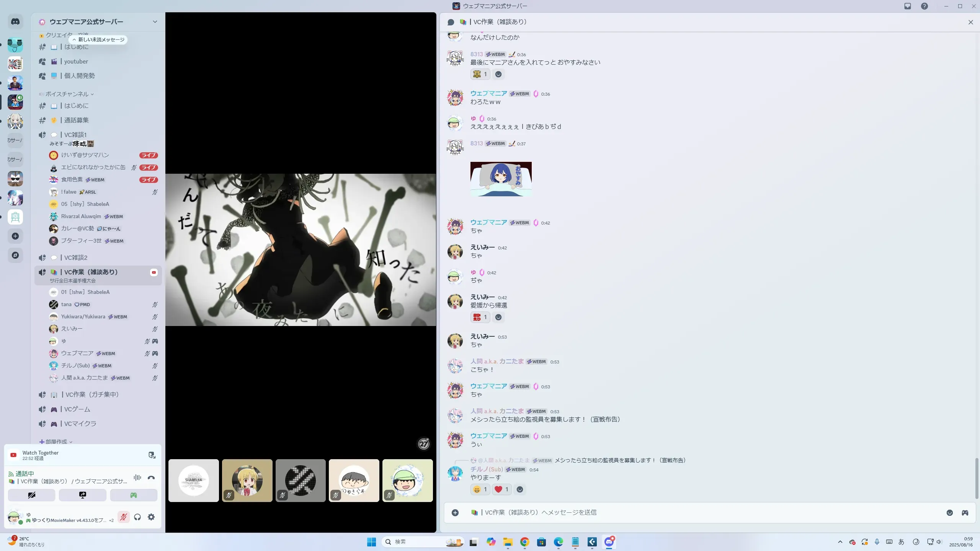Start screen share from voice panel
The image size is (980, 551).
82,495
